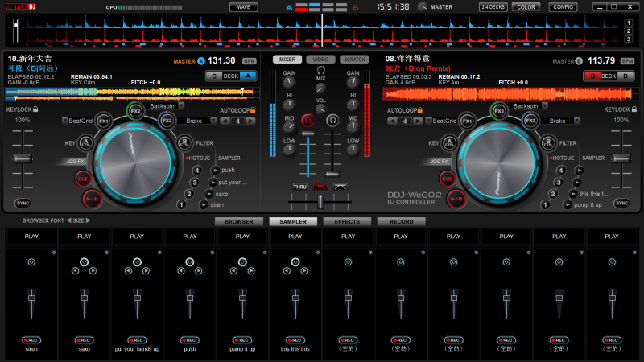
Task: Hit the play/pause button on left deck
Action: click(x=92, y=199)
